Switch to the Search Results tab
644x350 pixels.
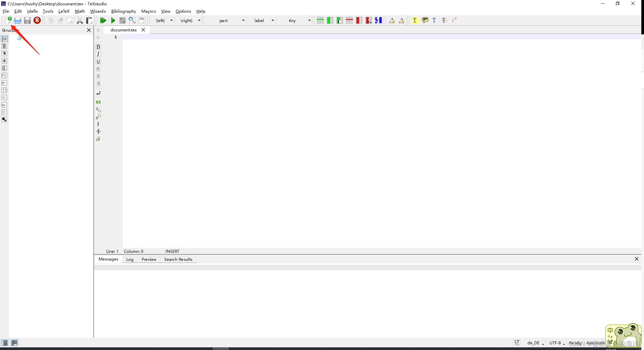coord(178,259)
